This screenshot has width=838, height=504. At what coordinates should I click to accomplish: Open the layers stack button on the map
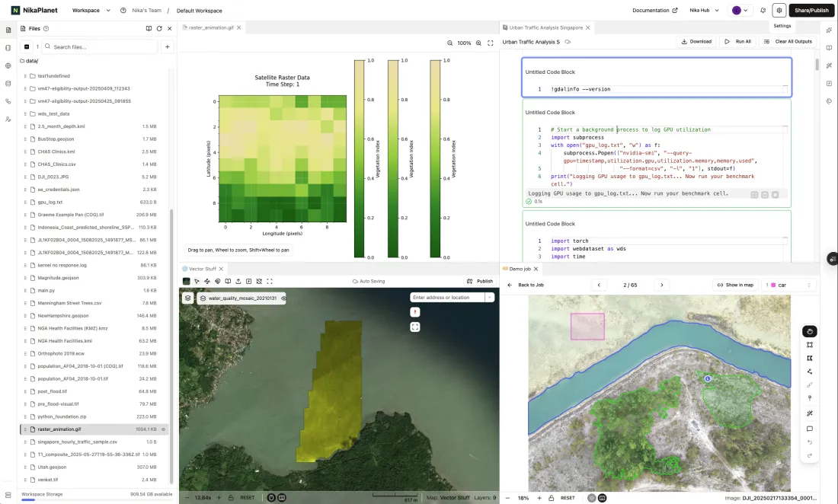[187, 298]
